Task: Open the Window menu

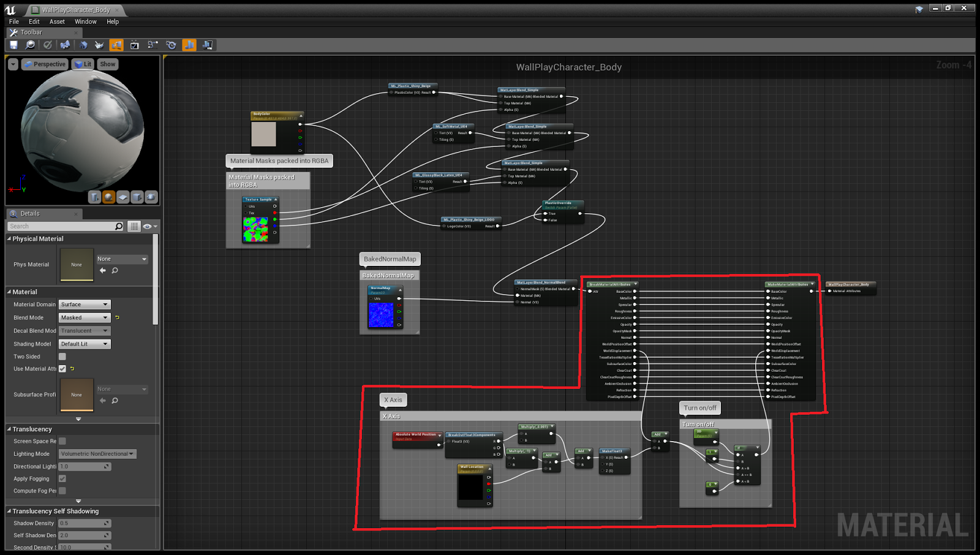Action: [x=85, y=21]
